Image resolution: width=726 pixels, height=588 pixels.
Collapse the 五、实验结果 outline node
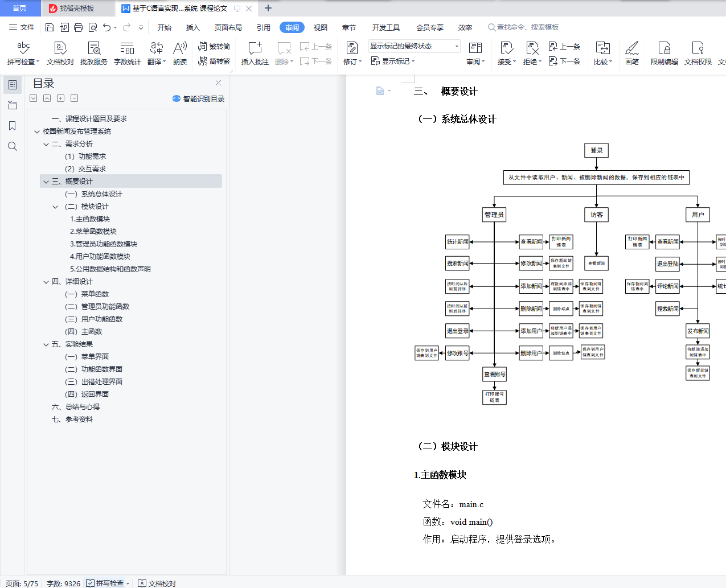pyautogui.click(x=46, y=344)
